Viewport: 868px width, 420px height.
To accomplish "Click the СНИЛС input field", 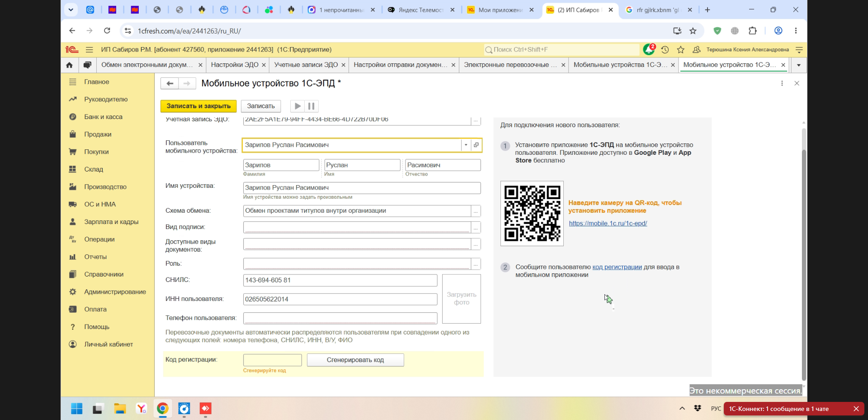I will click(340, 280).
